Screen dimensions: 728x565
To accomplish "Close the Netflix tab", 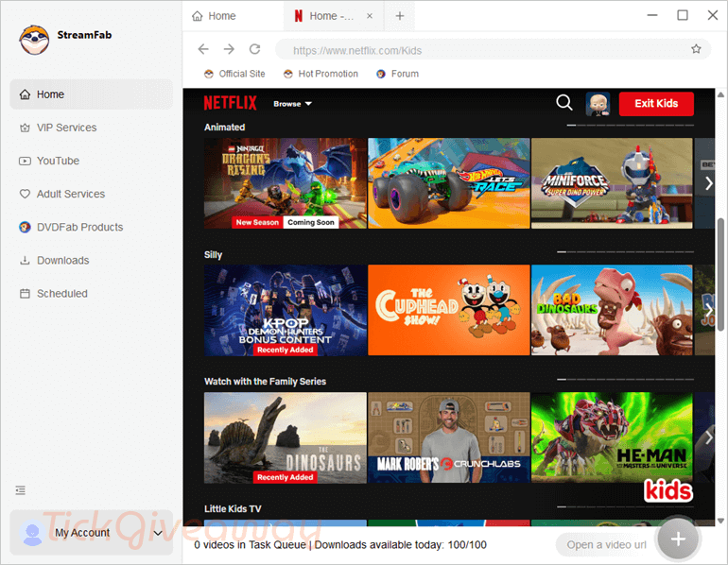I will point(370,16).
